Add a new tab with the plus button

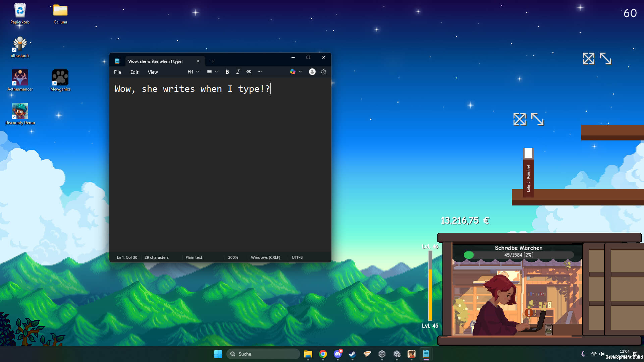tap(213, 61)
